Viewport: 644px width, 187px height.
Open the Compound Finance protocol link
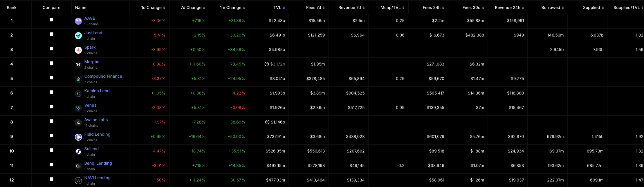103,76
